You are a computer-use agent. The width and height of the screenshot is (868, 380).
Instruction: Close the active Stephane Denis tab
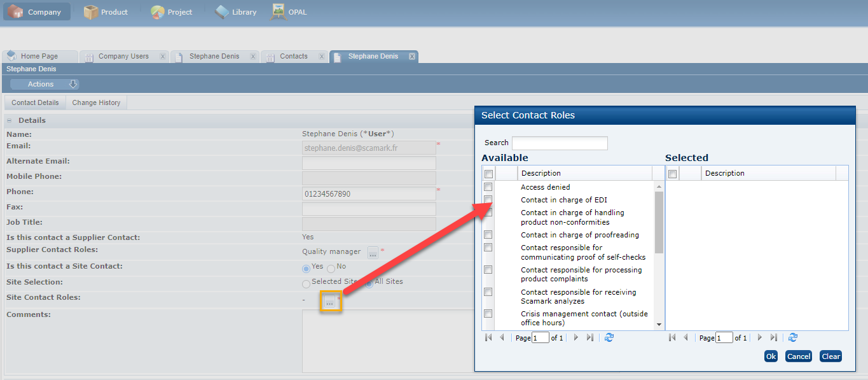coord(412,57)
